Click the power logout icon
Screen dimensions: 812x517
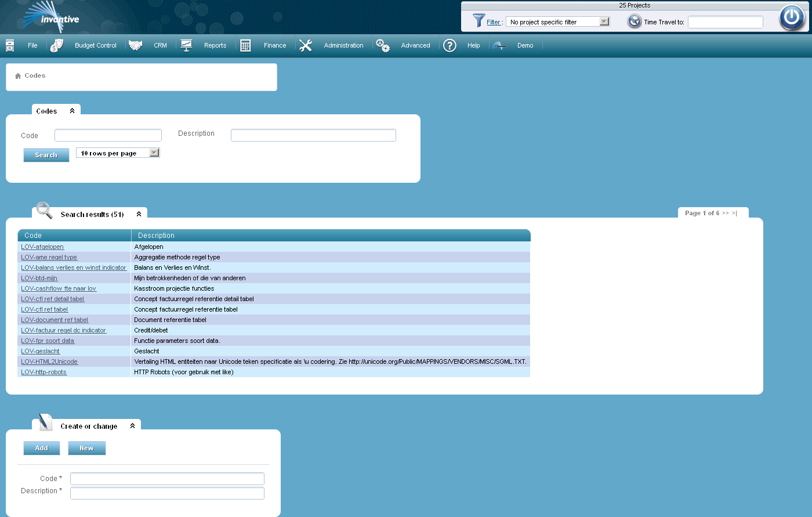click(x=792, y=17)
